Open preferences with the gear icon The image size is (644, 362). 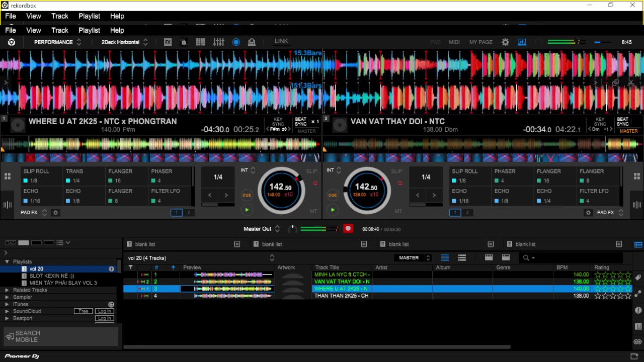coord(505,42)
